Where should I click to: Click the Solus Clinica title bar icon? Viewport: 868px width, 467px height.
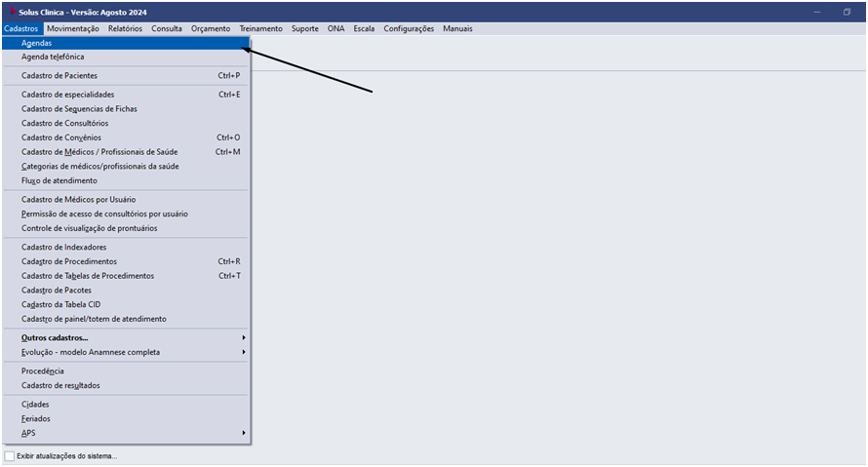click(x=12, y=12)
